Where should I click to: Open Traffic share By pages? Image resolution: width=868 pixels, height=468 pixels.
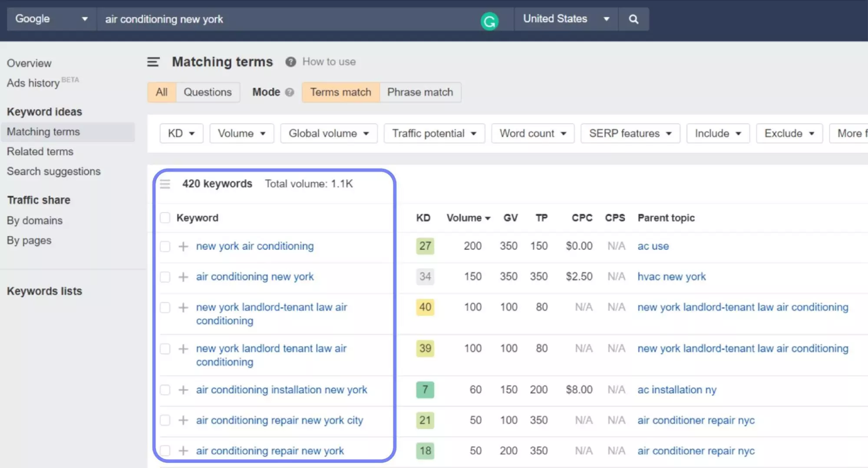pyautogui.click(x=29, y=241)
